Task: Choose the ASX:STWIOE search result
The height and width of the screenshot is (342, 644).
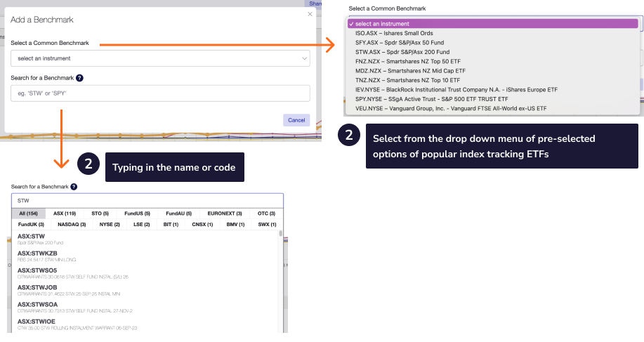Action: 145,324
